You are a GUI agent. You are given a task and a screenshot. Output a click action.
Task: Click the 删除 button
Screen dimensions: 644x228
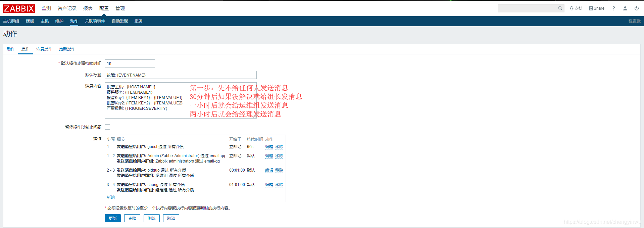[152, 218]
